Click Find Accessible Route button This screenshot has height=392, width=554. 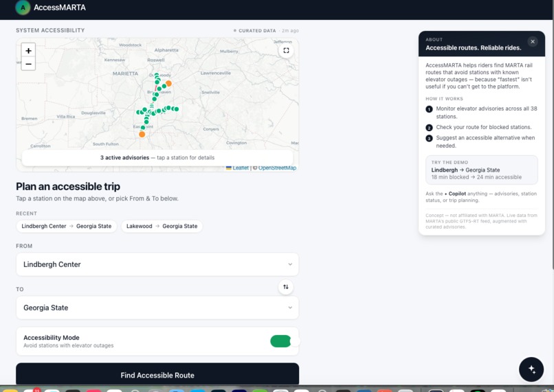tap(157, 375)
